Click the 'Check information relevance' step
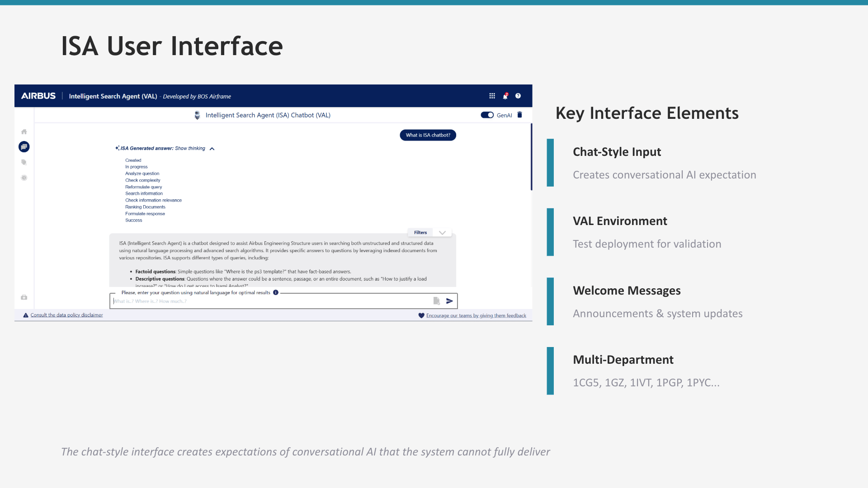This screenshot has width=868, height=488. pyautogui.click(x=154, y=200)
